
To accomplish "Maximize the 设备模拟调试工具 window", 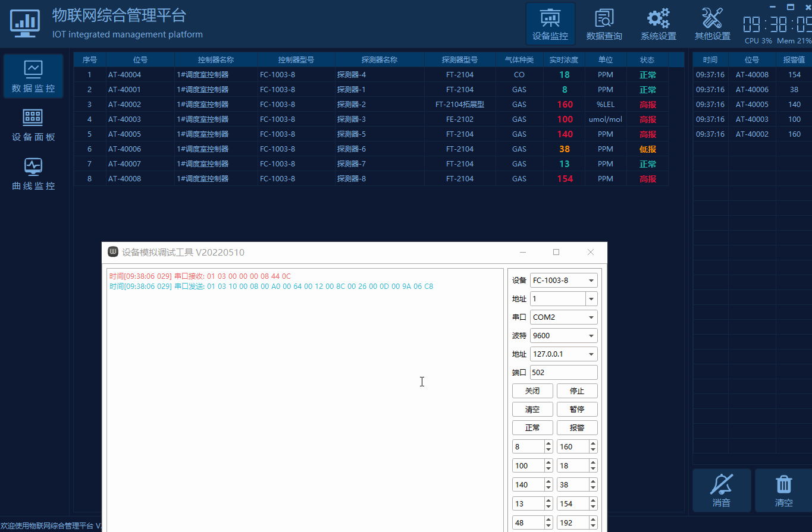I will coord(556,252).
